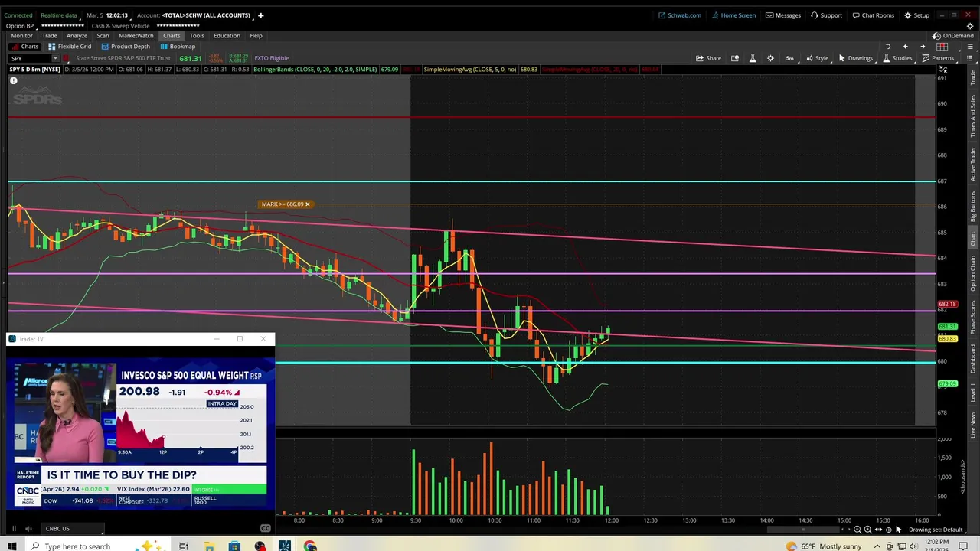Image resolution: width=980 pixels, height=551 pixels.
Task: Select the Product Depth sub-tab
Action: pos(126,47)
